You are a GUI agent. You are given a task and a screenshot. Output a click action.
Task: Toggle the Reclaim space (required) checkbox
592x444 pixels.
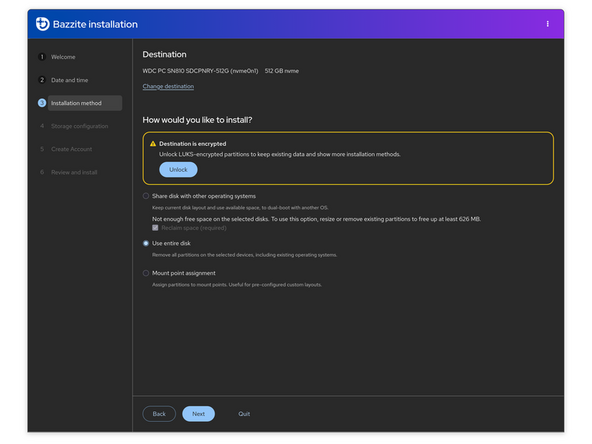155,228
